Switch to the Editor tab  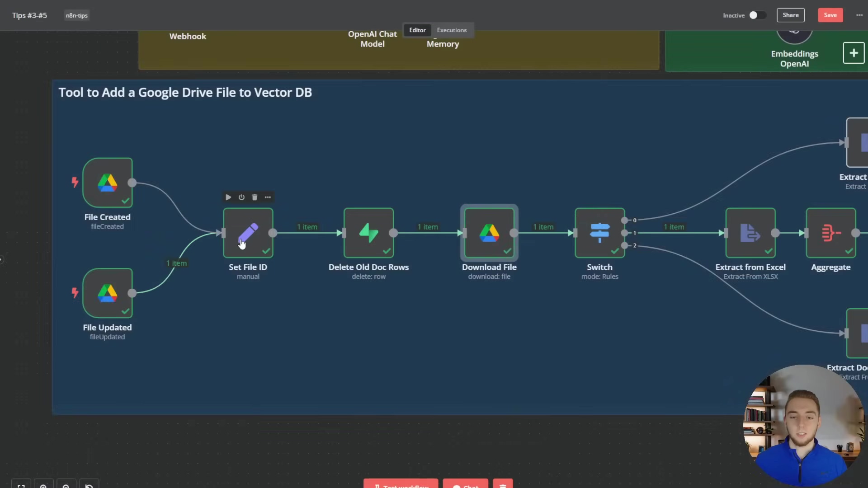tap(417, 30)
